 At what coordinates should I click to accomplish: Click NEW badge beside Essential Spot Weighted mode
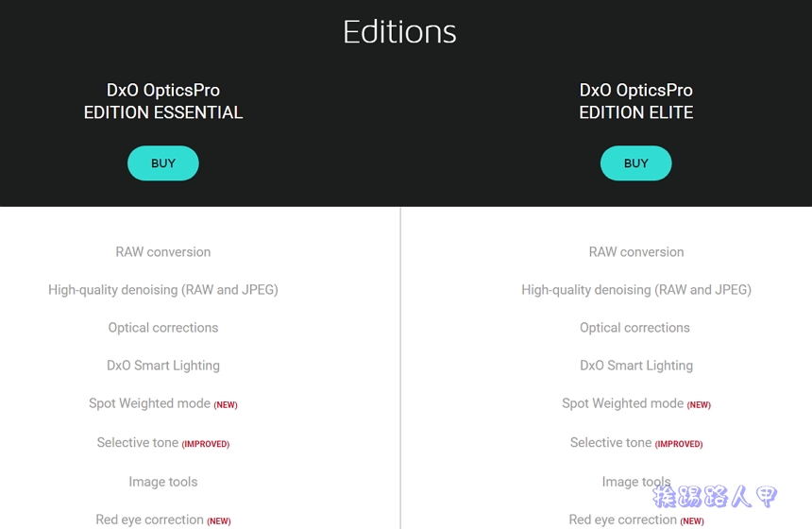click(x=226, y=404)
